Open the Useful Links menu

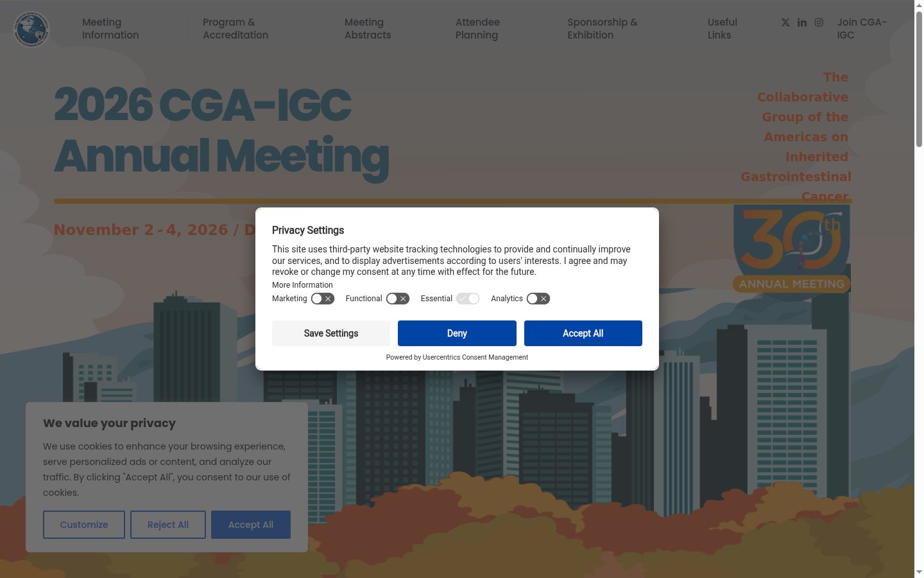[x=723, y=29]
